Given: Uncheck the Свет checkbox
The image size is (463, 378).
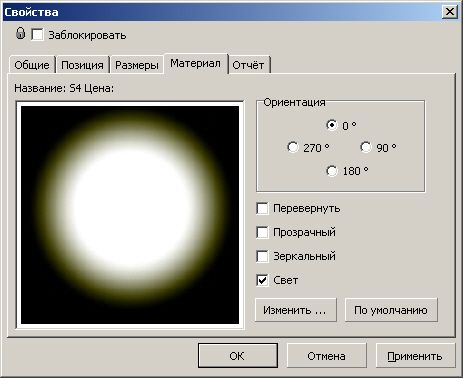Looking at the screenshot, I should coord(262,280).
